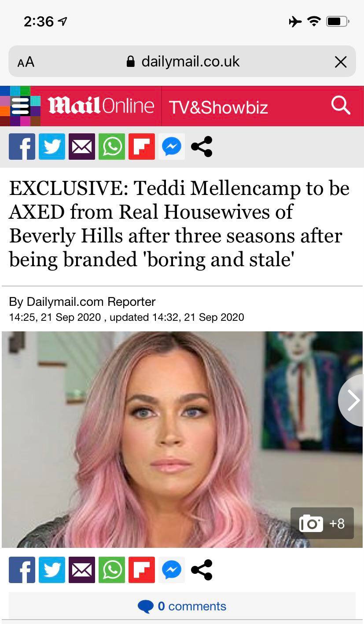Advance to next photo with right arrow
The width and height of the screenshot is (364, 624).
click(x=352, y=400)
